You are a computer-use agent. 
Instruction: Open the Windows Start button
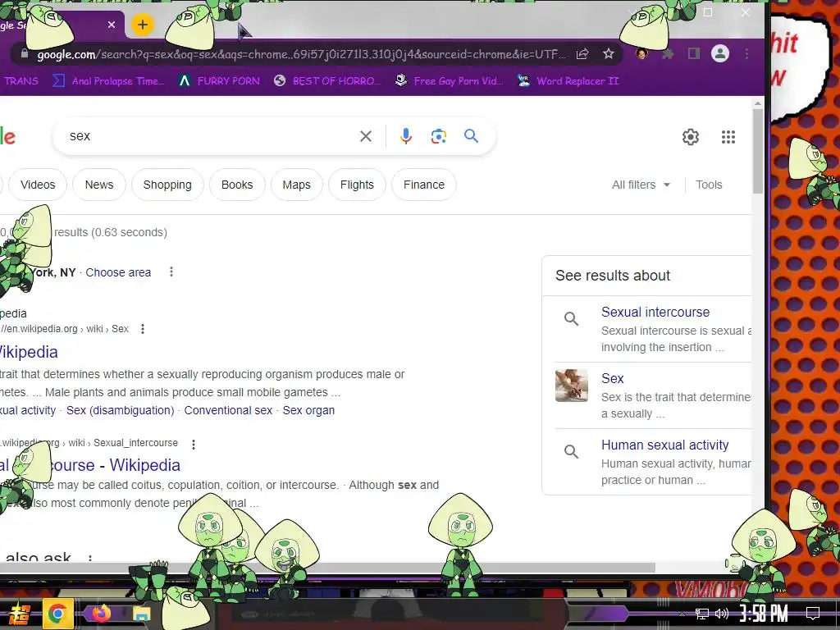tap(20, 614)
